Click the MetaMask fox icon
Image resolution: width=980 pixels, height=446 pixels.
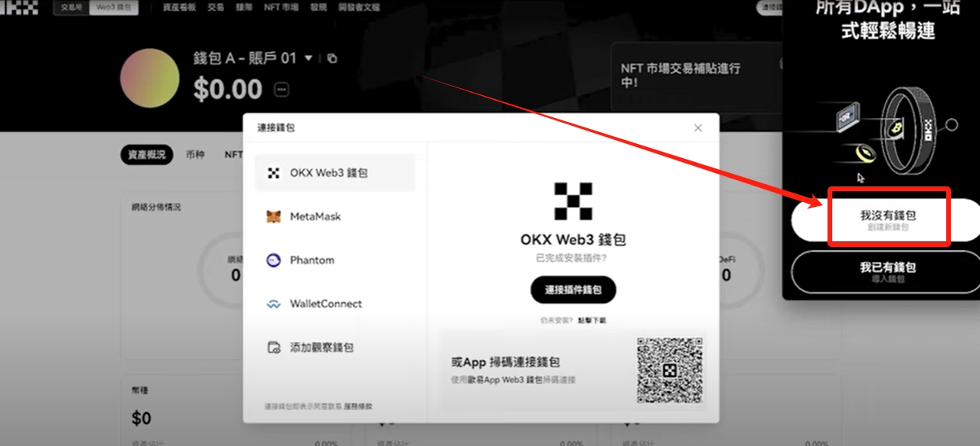273,216
